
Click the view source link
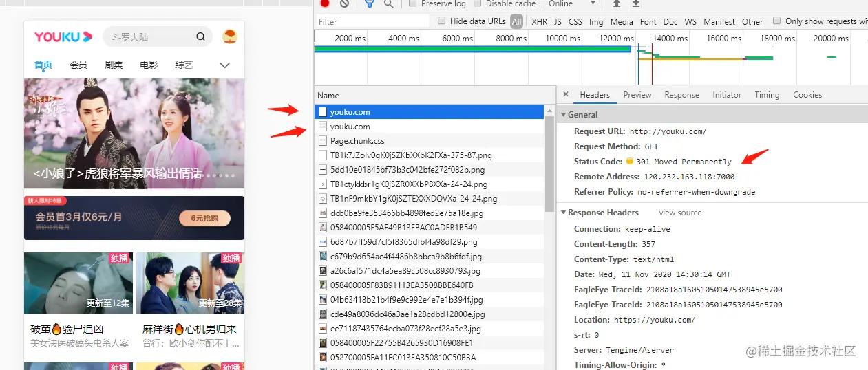click(x=680, y=213)
